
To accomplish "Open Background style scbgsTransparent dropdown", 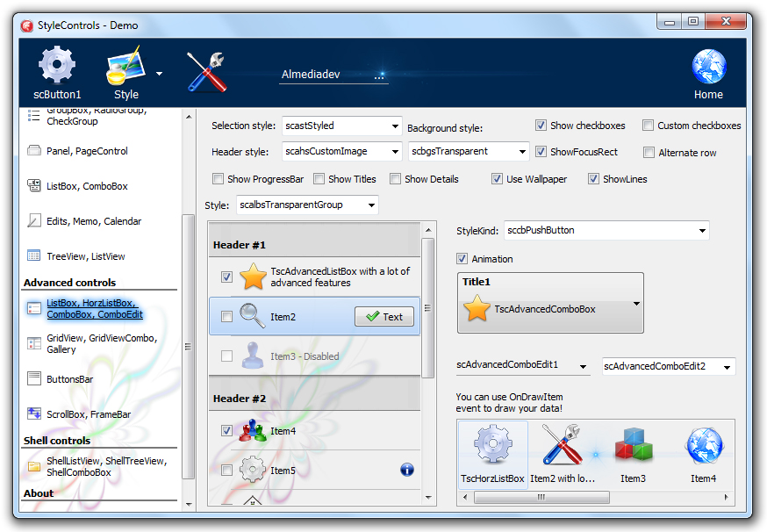I will pos(469,152).
